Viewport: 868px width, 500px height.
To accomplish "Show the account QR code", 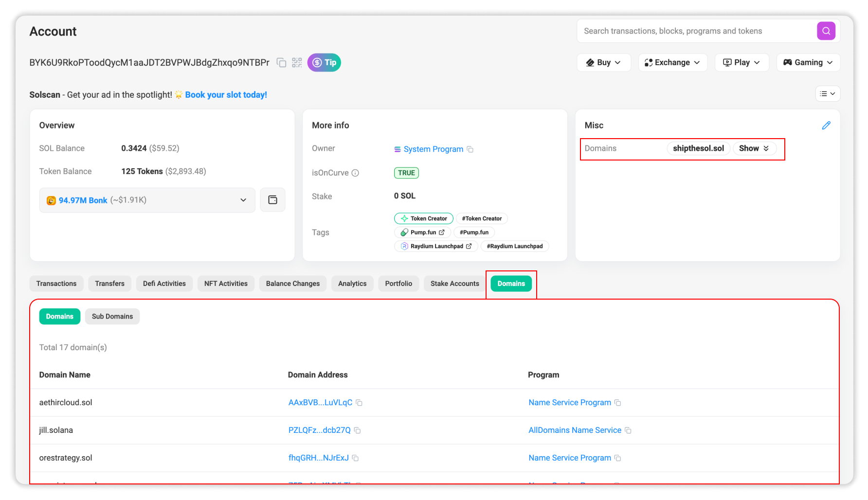I will [x=297, y=63].
